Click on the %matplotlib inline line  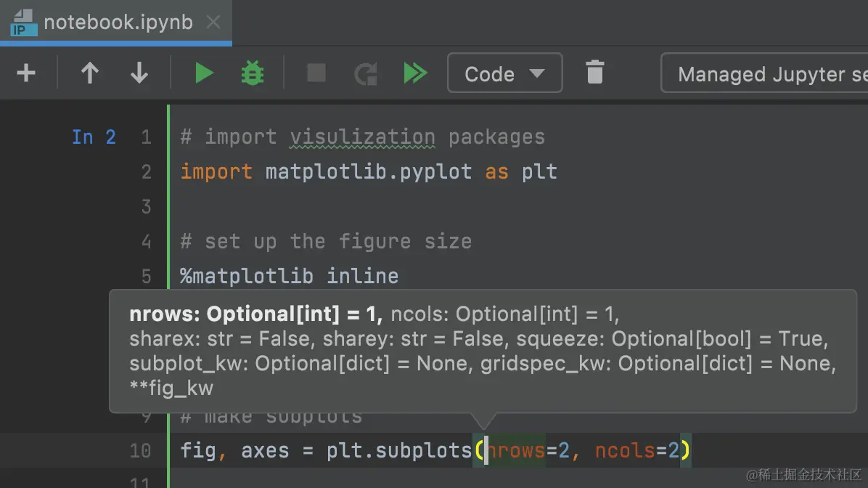(x=289, y=276)
